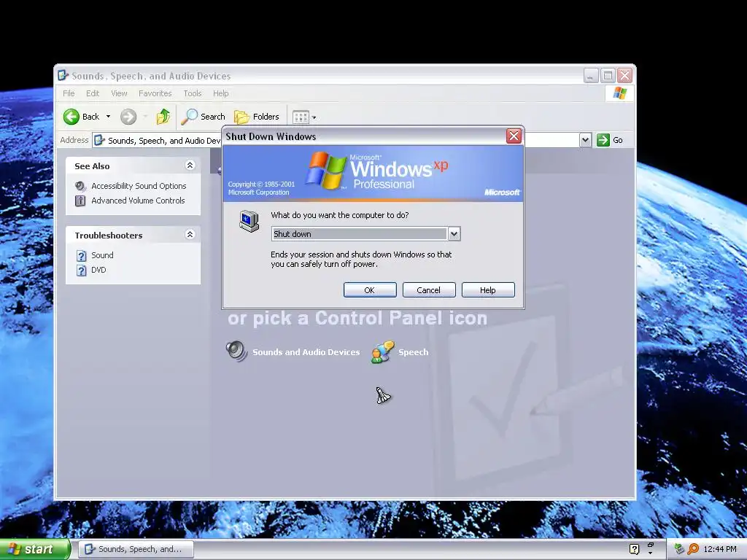Open Sounds and Audio Devices link
The image size is (747, 560).
pos(306,352)
